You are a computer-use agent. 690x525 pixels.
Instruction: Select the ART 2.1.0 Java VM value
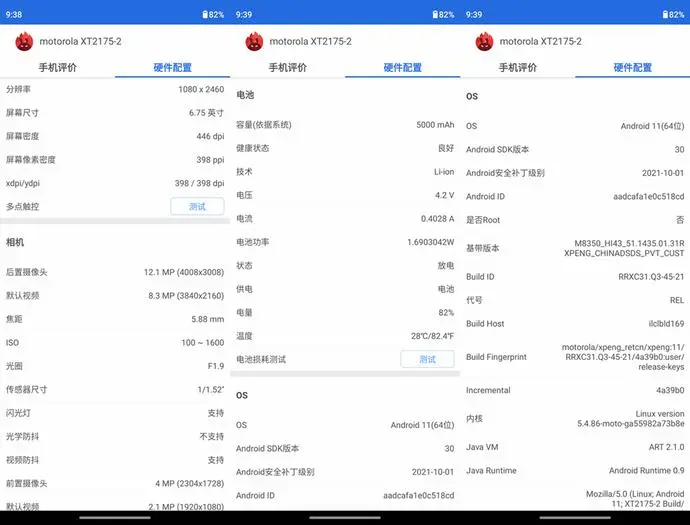pos(666,447)
